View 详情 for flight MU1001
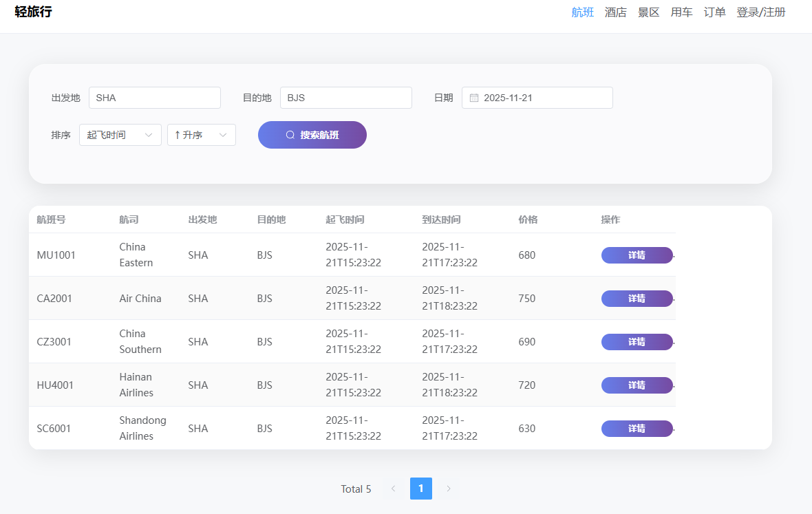The image size is (812, 514). [x=637, y=255]
